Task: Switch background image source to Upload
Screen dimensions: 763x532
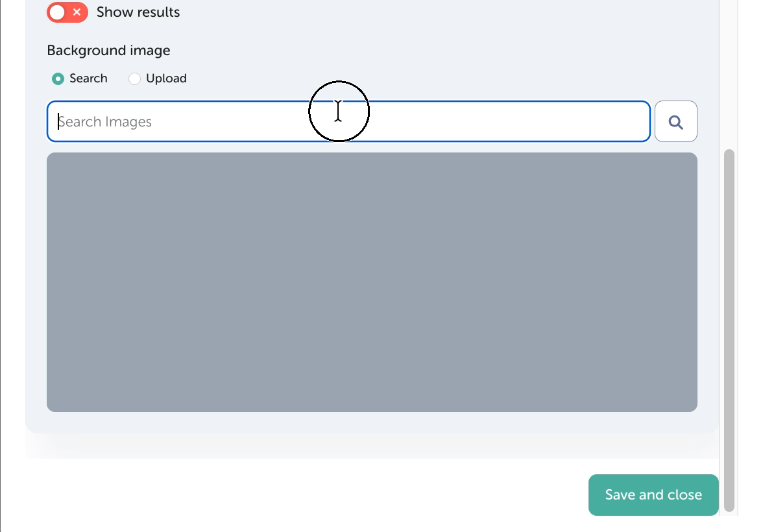Action: click(x=134, y=79)
